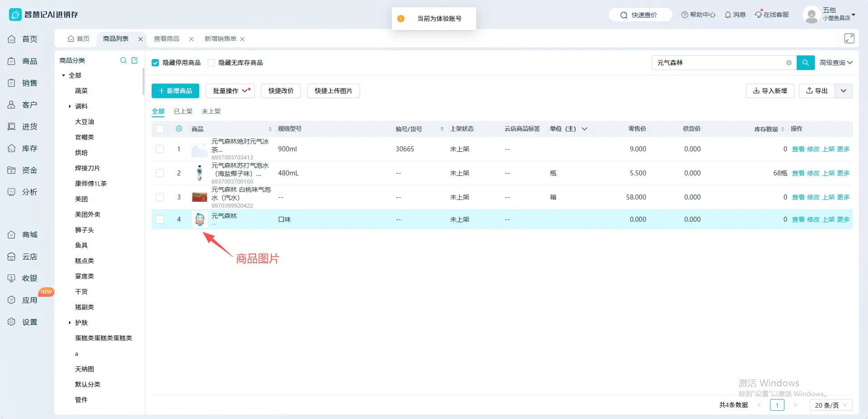Open the 商城 sidebar module

click(x=23, y=234)
